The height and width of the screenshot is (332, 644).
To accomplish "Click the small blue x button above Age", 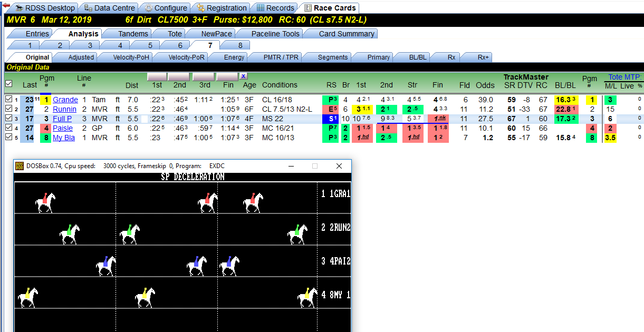I will coord(243,76).
